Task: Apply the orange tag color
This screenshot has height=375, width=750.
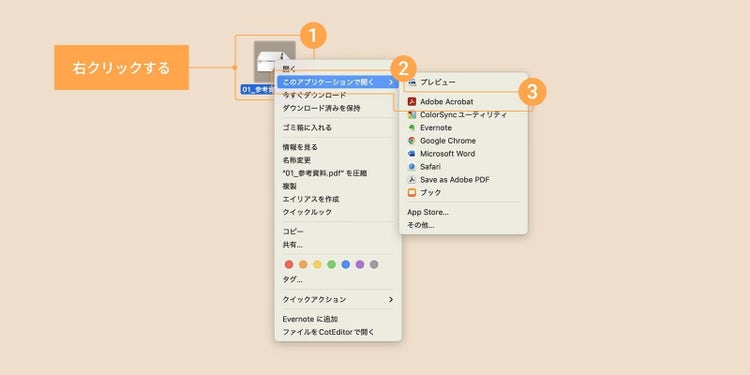Action: coord(303,265)
